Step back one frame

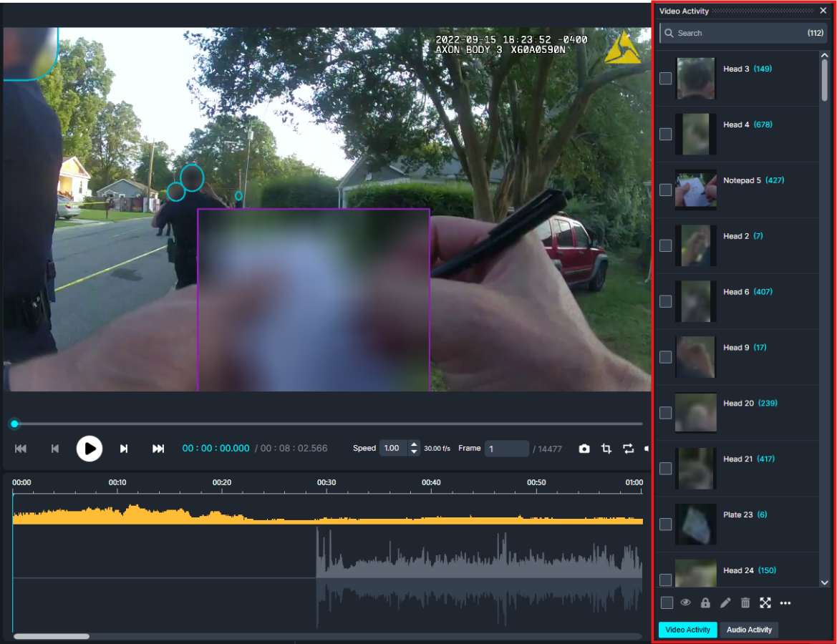click(55, 449)
